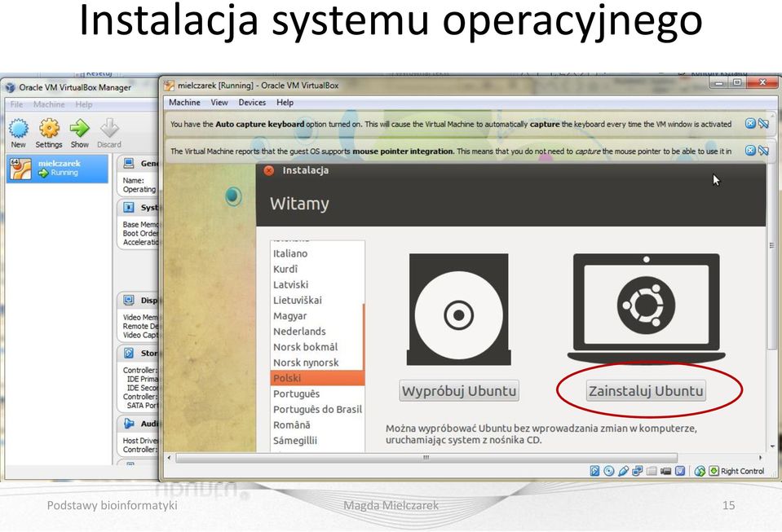Click the Right Control host key label

742,471
